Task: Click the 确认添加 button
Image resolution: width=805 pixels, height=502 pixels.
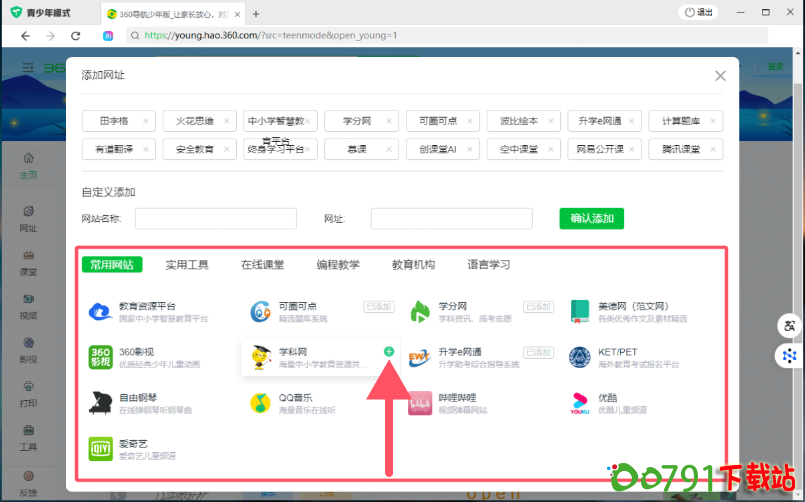Action: [592, 219]
